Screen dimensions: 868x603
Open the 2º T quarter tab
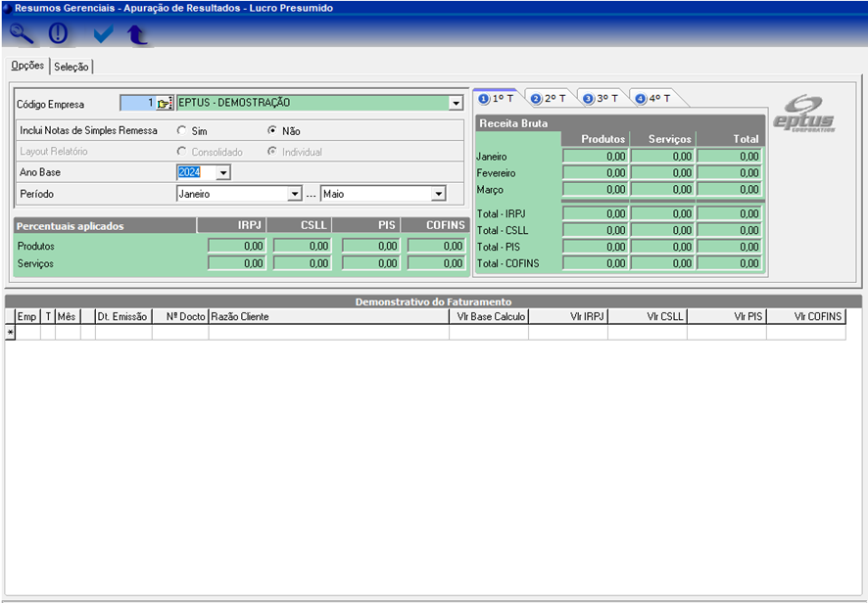(549, 99)
